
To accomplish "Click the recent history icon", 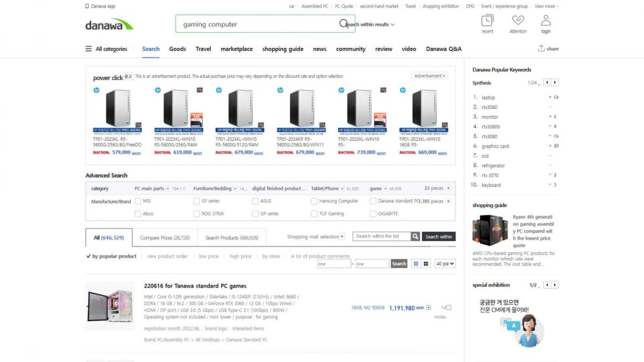I will point(487,20).
